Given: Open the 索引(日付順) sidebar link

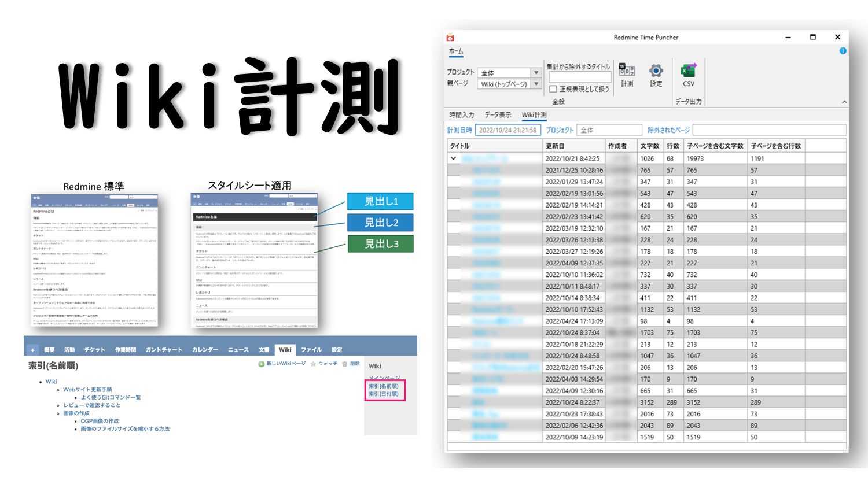Looking at the screenshot, I should point(384,394).
